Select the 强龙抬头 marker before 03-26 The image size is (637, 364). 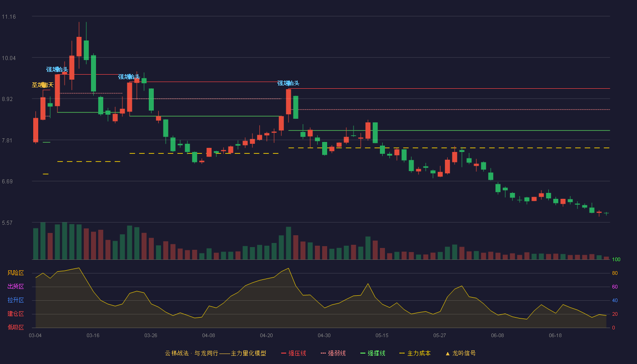point(129,77)
